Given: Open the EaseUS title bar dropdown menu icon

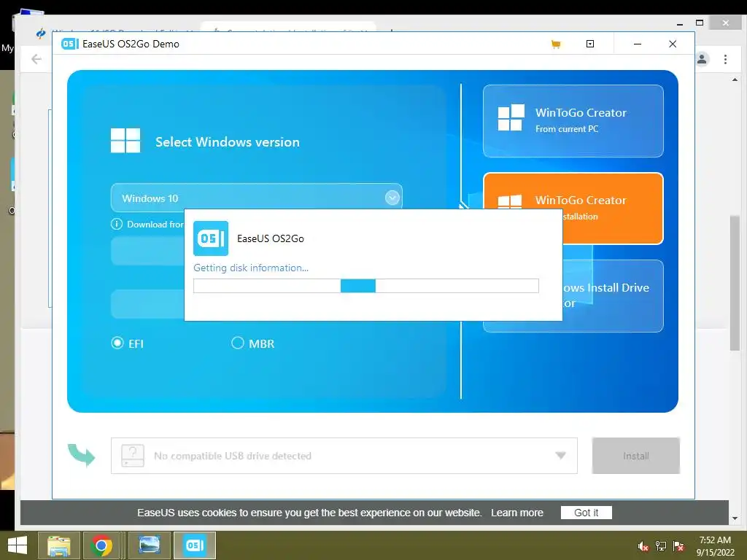Looking at the screenshot, I should pyautogui.click(x=589, y=44).
